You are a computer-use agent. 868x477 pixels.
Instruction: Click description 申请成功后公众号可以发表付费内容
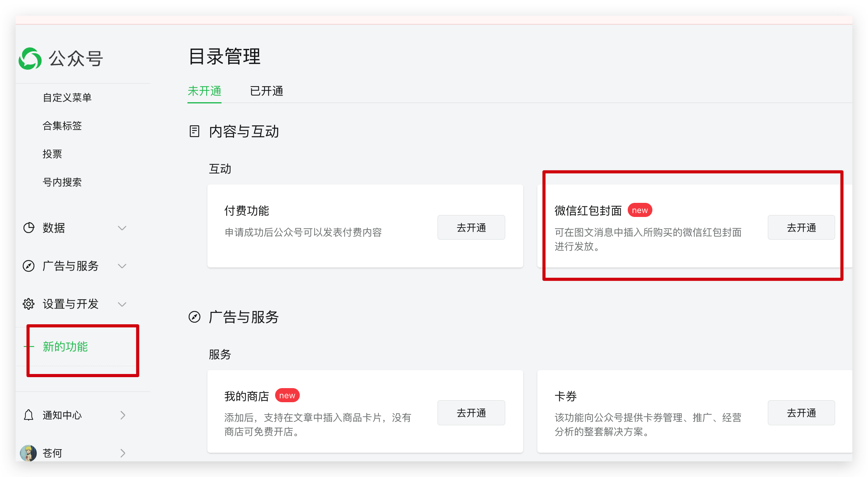[x=303, y=232]
